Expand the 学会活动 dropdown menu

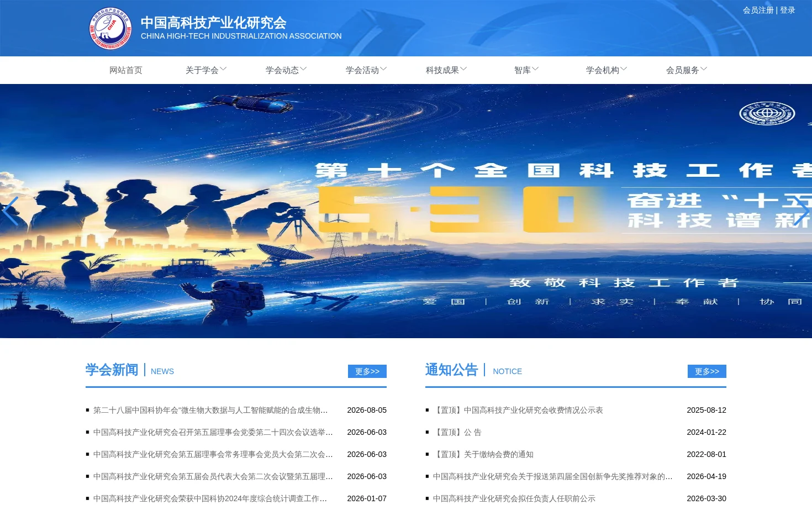click(x=366, y=70)
